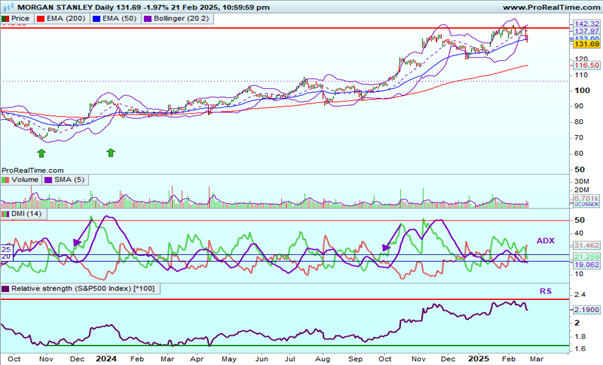Click the Jul label on time axis

(x=290, y=359)
